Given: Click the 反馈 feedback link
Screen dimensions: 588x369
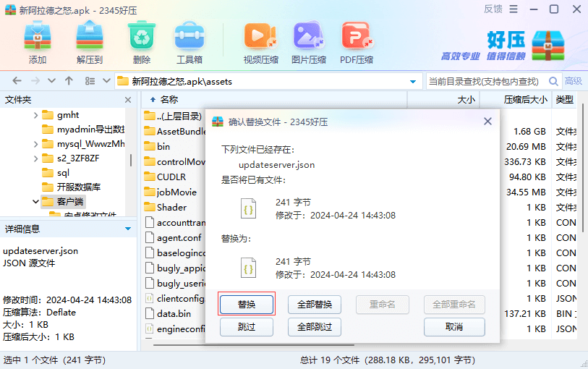Looking at the screenshot, I should 493,9.
